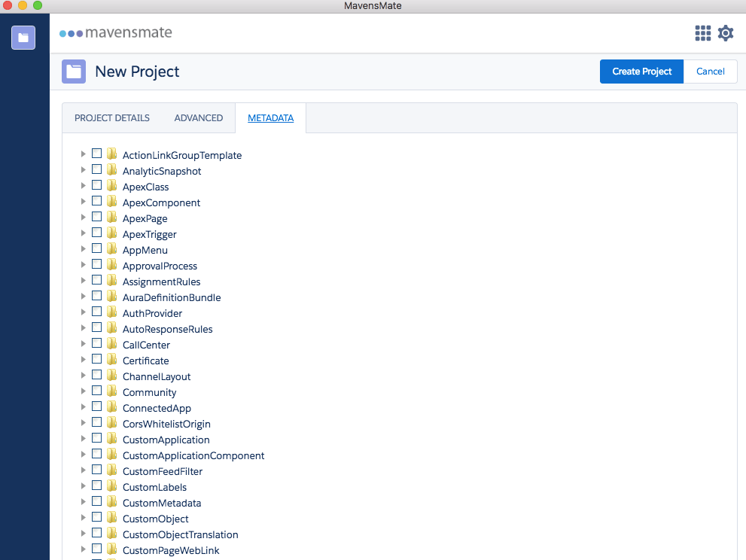Click ApprovalProcess folder icon

coord(112,264)
